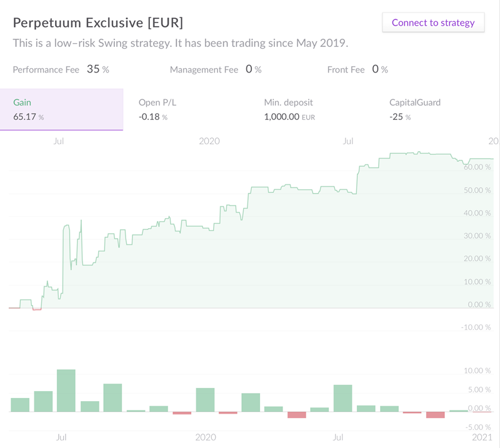Select the Gain tab
The image size is (500, 448).
[61, 109]
